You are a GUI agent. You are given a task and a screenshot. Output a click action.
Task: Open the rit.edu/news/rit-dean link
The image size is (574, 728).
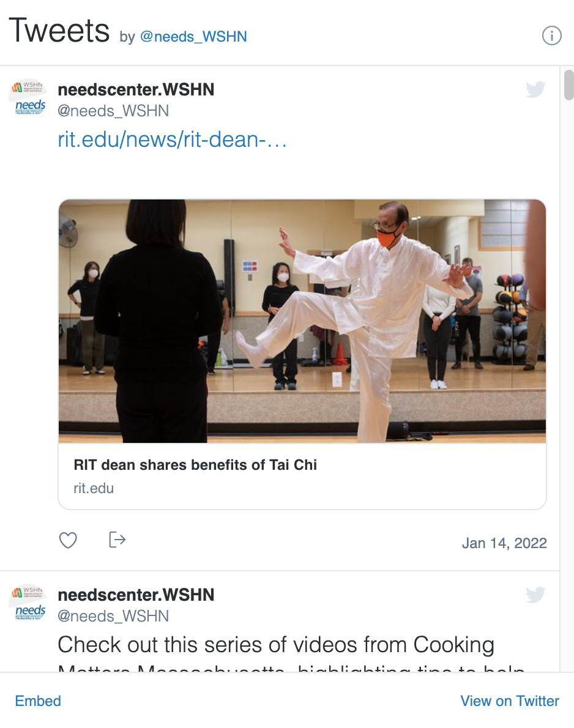(x=173, y=139)
